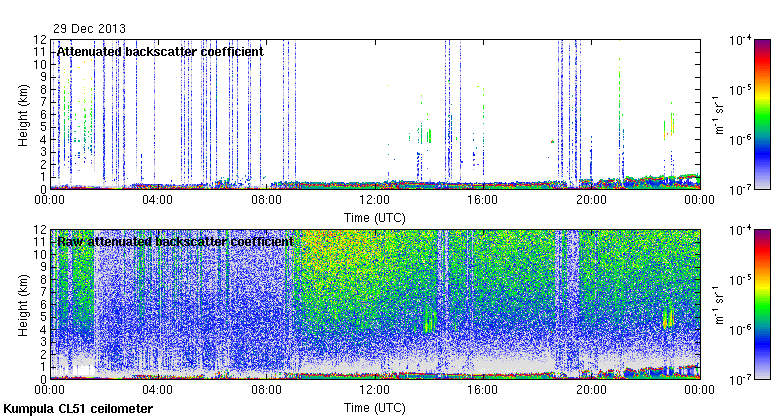Image resolution: width=780 pixels, height=420 pixels.
Task: Click the "m-1 sr-1" unit label beside lower colorbar
Action: [719, 305]
